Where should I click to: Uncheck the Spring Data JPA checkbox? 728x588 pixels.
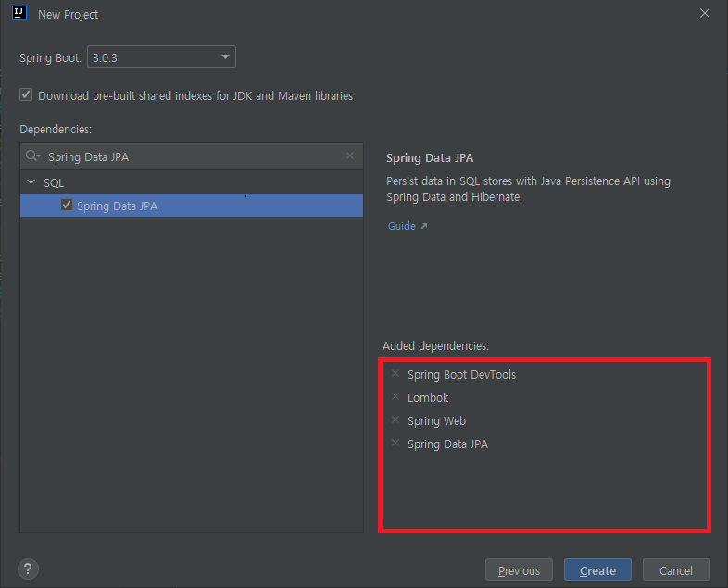click(x=67, y=206)
